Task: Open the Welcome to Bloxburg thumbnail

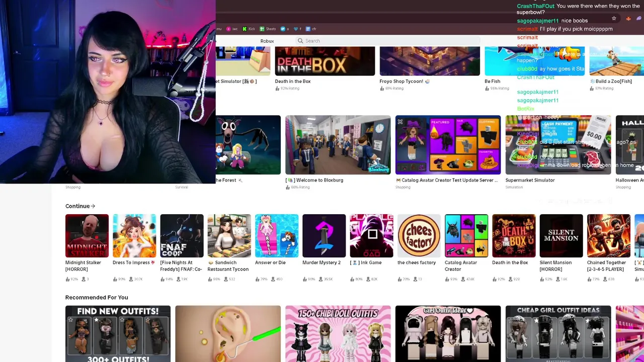Action: point(338,145)
